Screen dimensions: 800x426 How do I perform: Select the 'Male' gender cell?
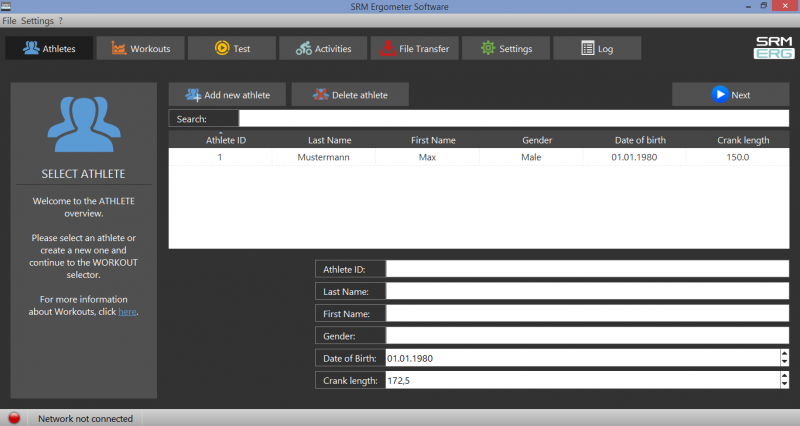tap(531, 157)
